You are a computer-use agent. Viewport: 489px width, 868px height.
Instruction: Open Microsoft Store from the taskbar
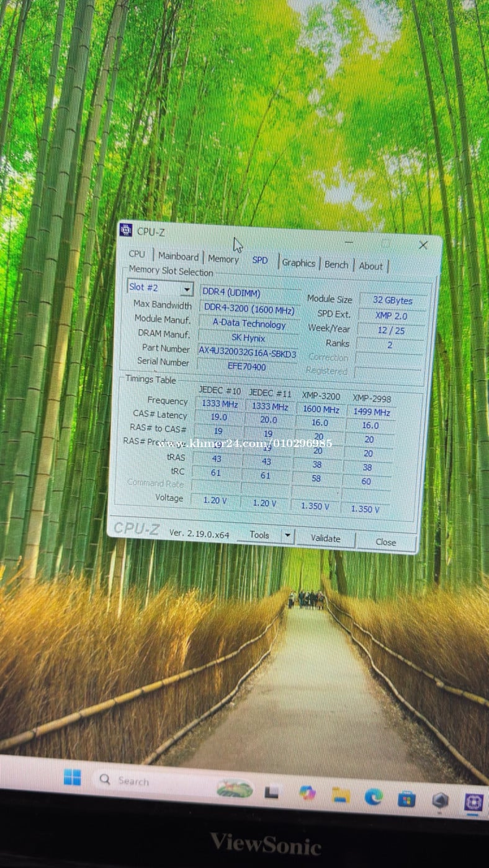click(406, 798)
